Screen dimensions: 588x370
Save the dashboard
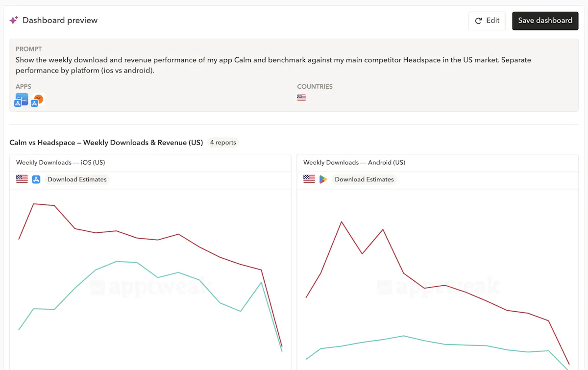click(545, 21)
